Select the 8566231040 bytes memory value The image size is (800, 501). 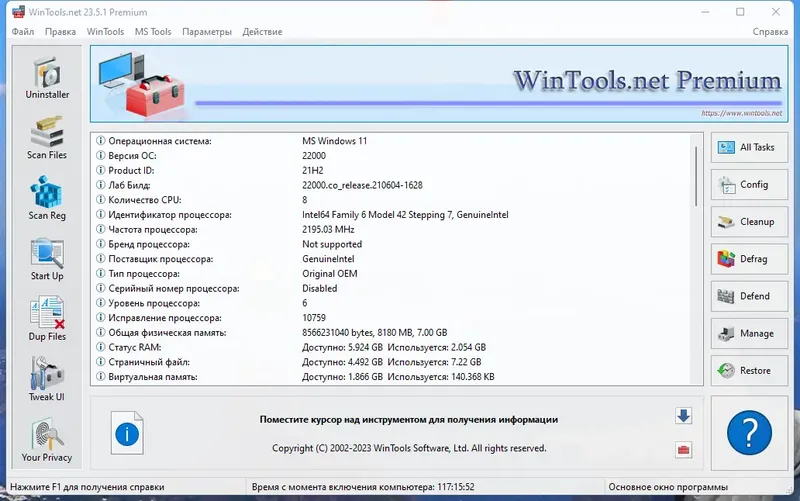tap(374, 333)
